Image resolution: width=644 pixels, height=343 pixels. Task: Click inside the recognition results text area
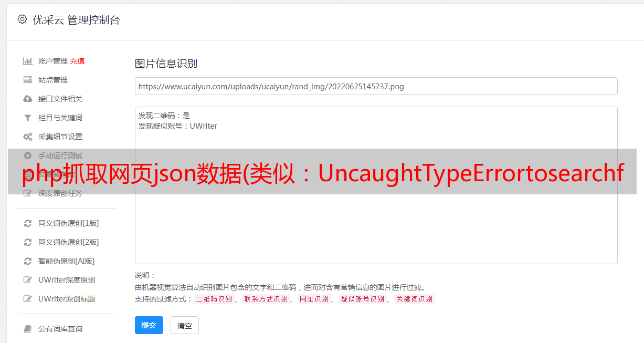[376, 185]
